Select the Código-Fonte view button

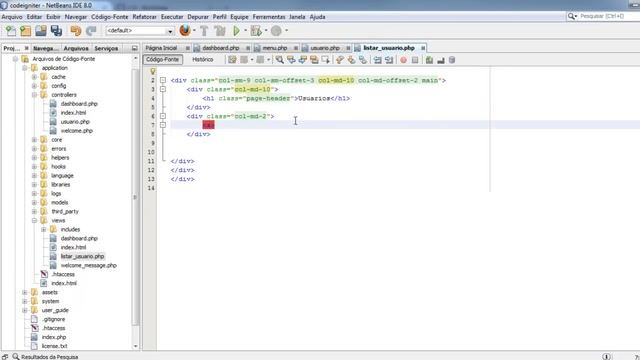point(162,60)
